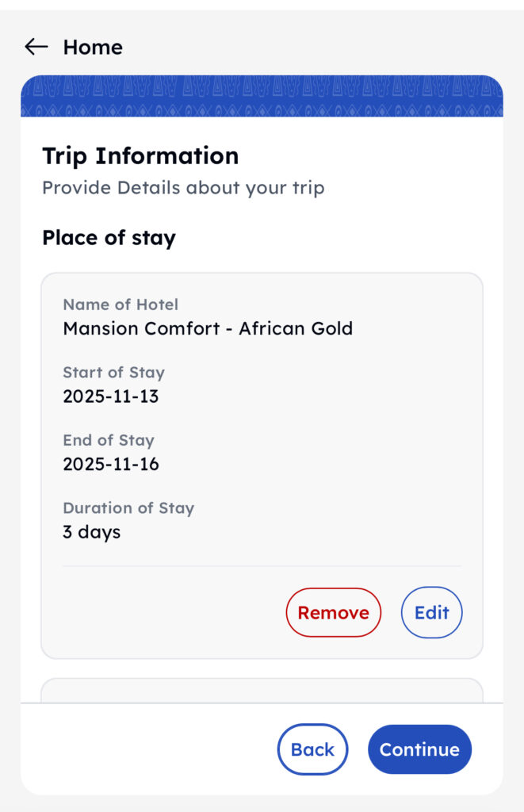Click the Trip Information heading
The image size is (524, 812).
point(140,156)
